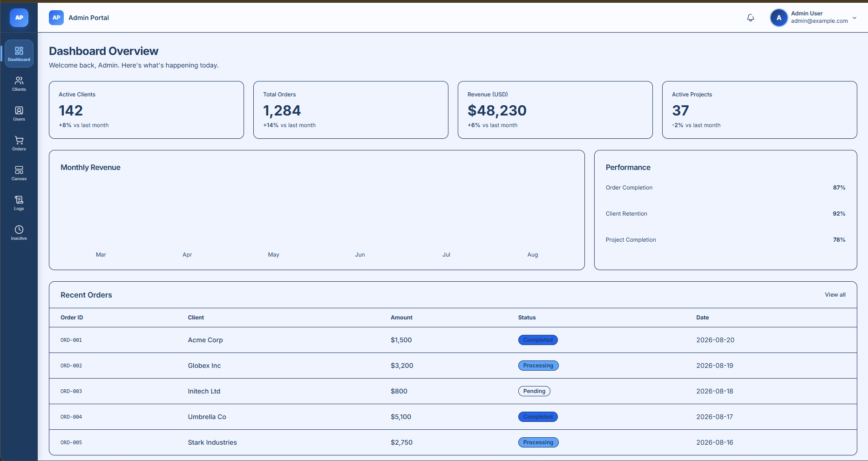Click the Mar label on revenue chart
This screenshot has height=461, width=868.
click(101, 255)
